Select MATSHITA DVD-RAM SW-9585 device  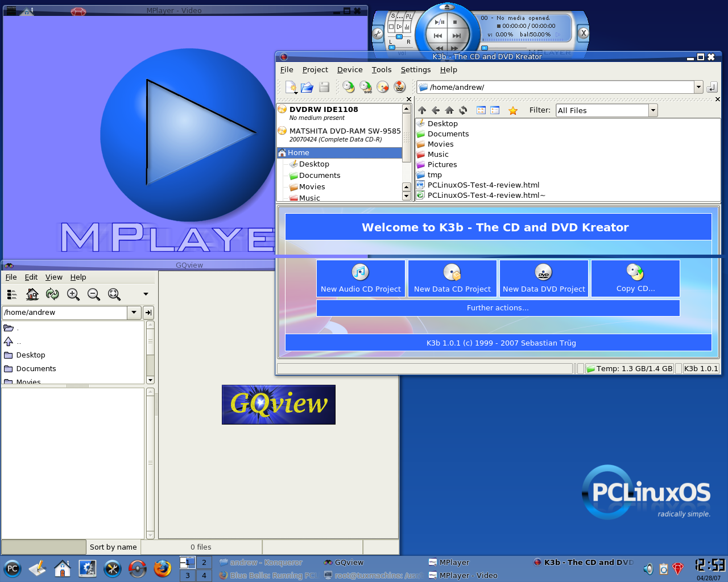click(340, 135)
